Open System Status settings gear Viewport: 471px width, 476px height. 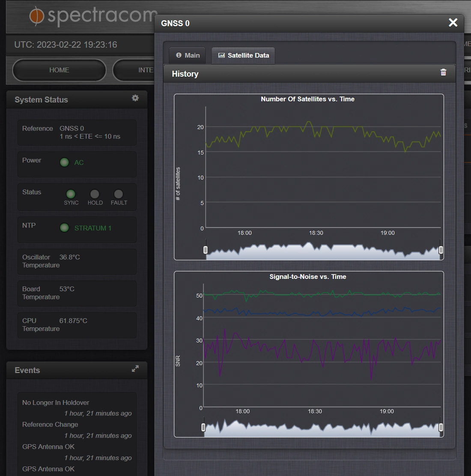(135, 98)
